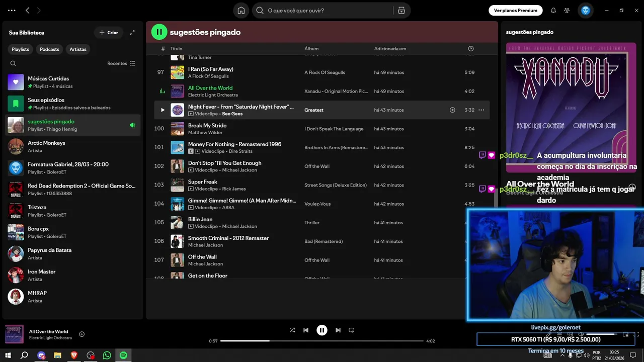Image resolution: width=644 pixels, height=362 pixels.
Task: Open the Browse icon beside search field
Action: click(401, 11)
